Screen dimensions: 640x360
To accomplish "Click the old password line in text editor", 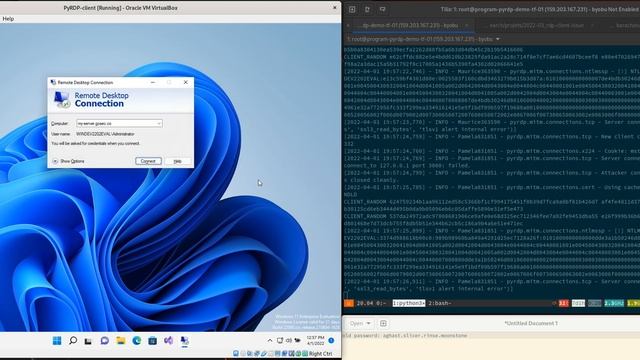I will (x=405, y=336).
